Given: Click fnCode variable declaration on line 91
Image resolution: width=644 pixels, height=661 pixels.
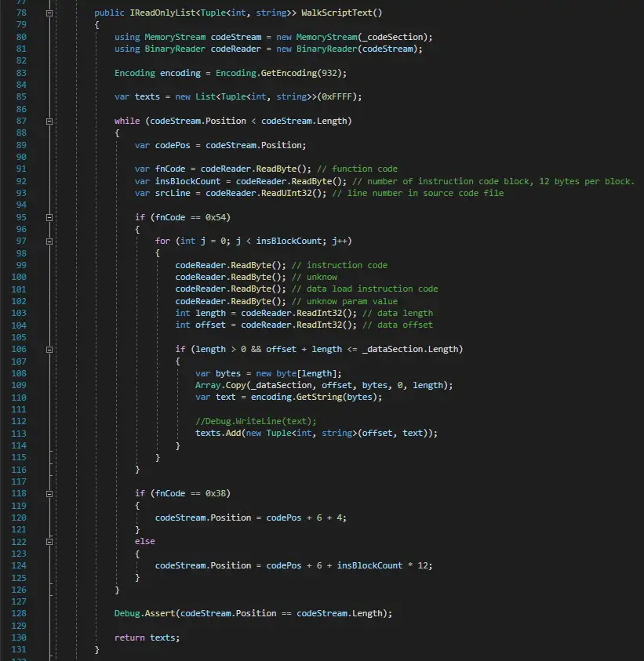Looking at the screenshot, I should pyautogui.click(x=170, y=169).
